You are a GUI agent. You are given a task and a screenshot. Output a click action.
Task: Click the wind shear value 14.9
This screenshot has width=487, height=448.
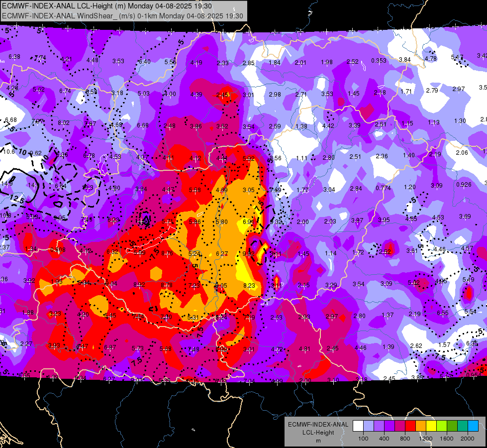point(7,184)
